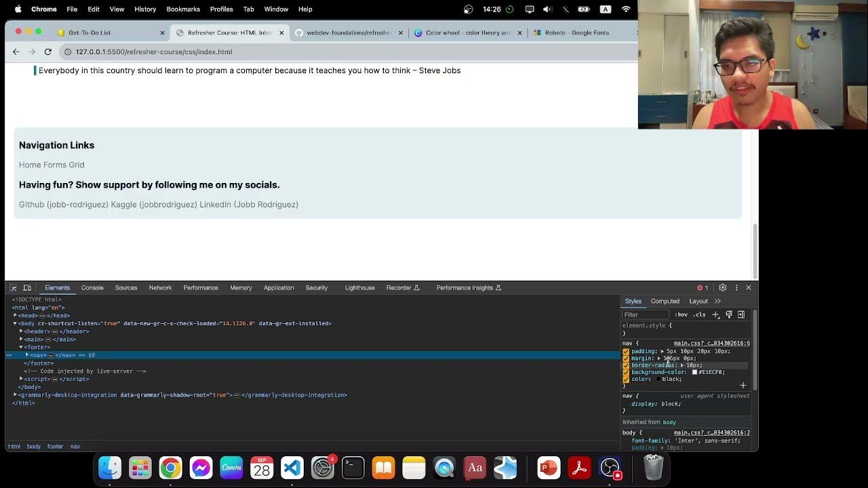Toggle the computed styles sidebar icon
This screenshot has height=488, width=868.
coord(741,314)
